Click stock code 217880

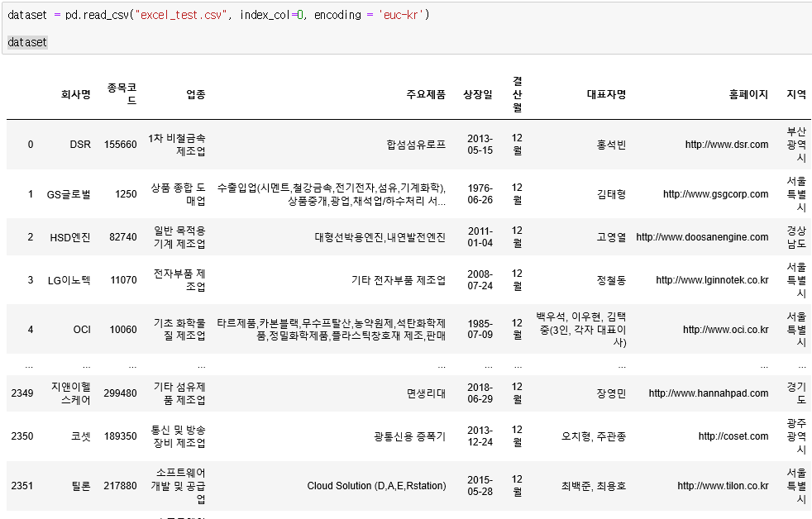(120, 486)
